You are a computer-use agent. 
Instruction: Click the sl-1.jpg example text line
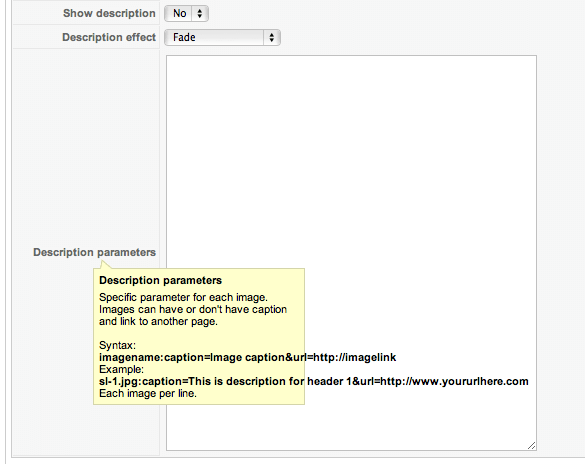click(314, 381)
